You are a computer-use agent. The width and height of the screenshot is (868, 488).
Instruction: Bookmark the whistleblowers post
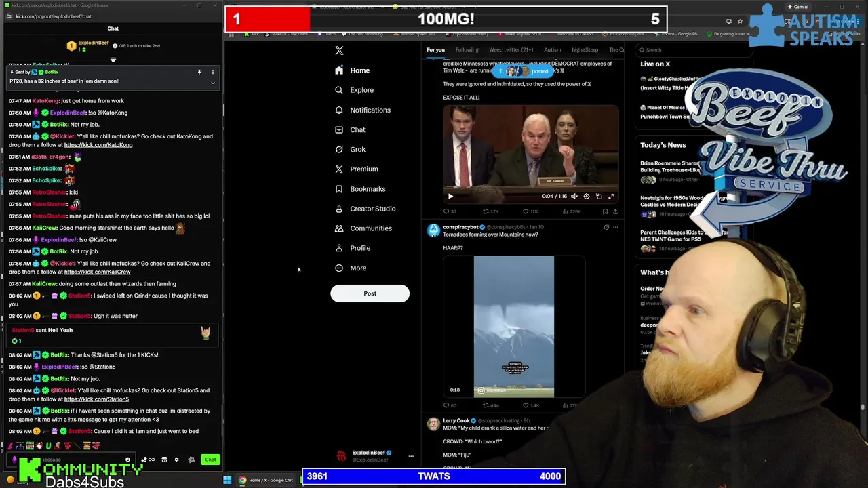(606, 211)
